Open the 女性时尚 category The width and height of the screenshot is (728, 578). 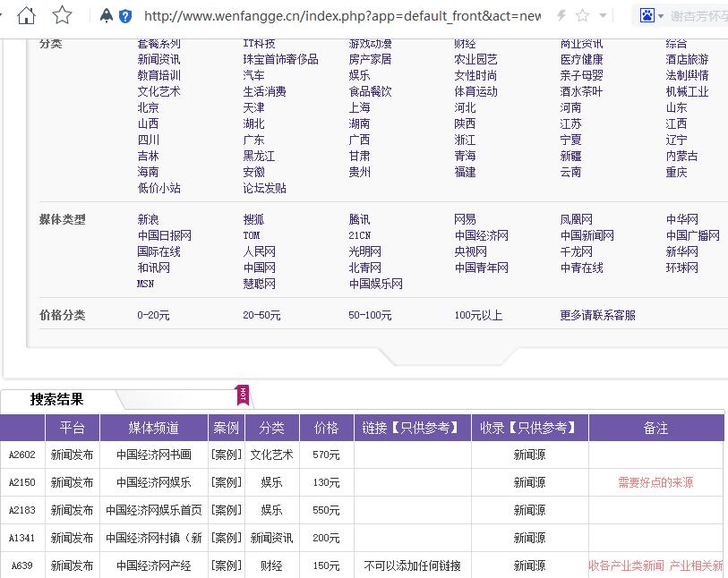click(x=475, y=75)
